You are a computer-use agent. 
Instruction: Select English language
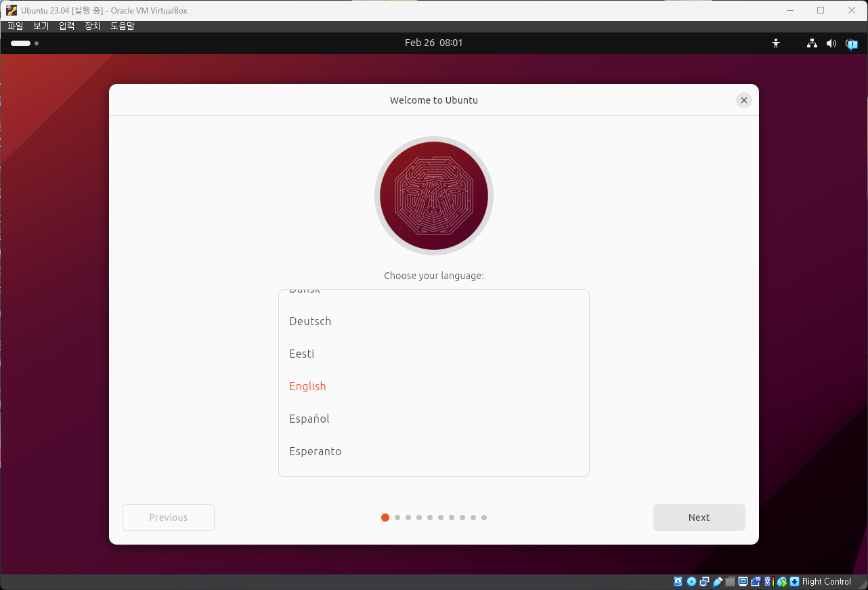point(433,386)
